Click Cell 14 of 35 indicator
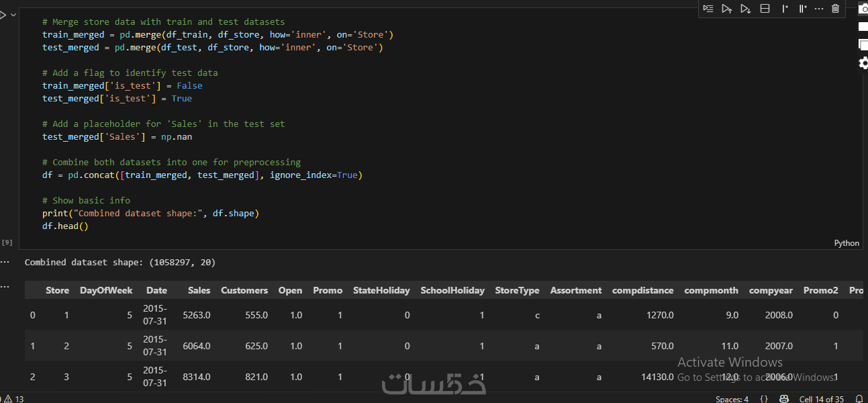Screen dimensions: 868x403 coord(821,399)
